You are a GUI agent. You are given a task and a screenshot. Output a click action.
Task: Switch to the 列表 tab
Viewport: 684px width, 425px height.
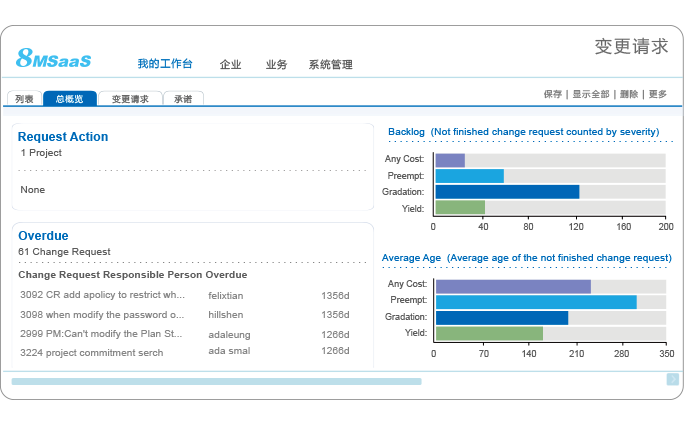pos(24,99)
